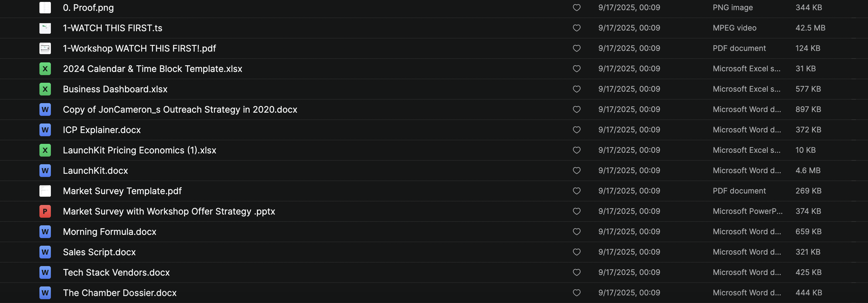Click the Excel icon beside Business Dashboard.xlsx
Viewport: 868px width, 303px height.
45,89
